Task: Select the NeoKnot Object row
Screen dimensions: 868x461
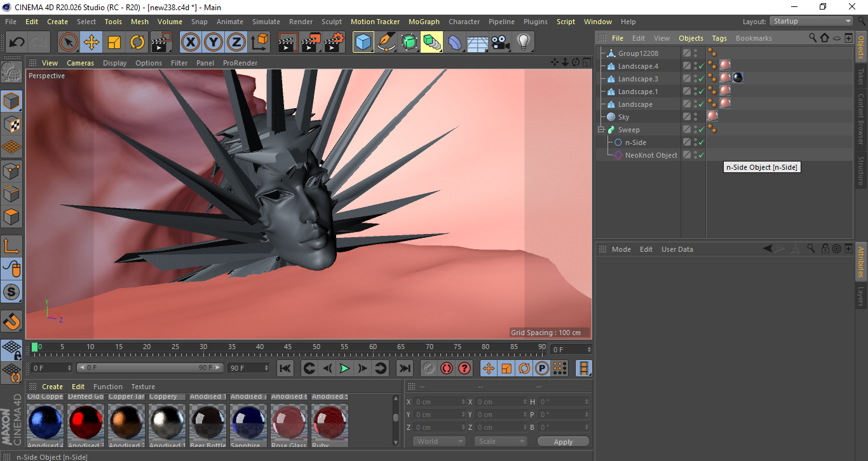Action: point(651,155)
